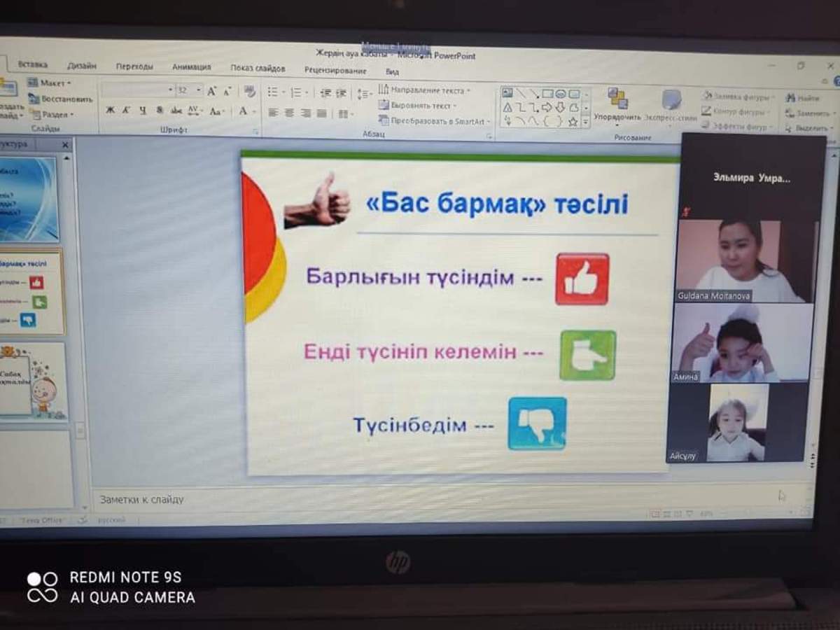840x630 pixels.
Task: Toggle bold formatting (Ж)
Action: [110, 111]
